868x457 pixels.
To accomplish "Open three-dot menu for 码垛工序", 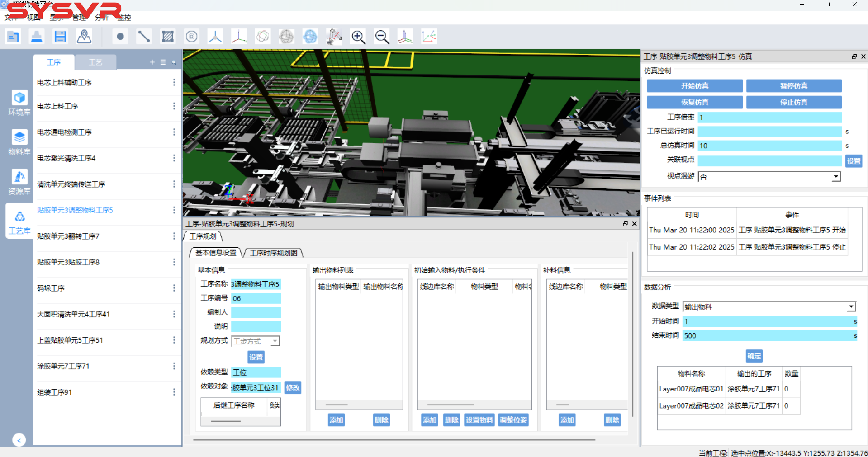I will point(174,288).
